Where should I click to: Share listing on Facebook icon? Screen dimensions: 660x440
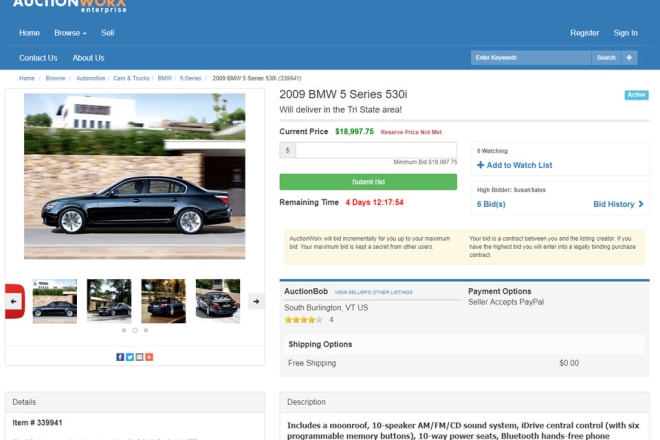coord(120,357)
